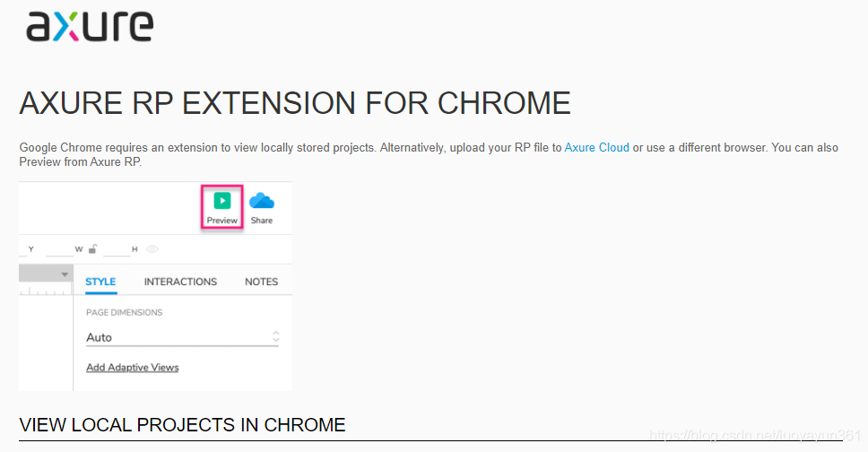Click the W width input field
The image size is (868, 452).
pos(59,250)
